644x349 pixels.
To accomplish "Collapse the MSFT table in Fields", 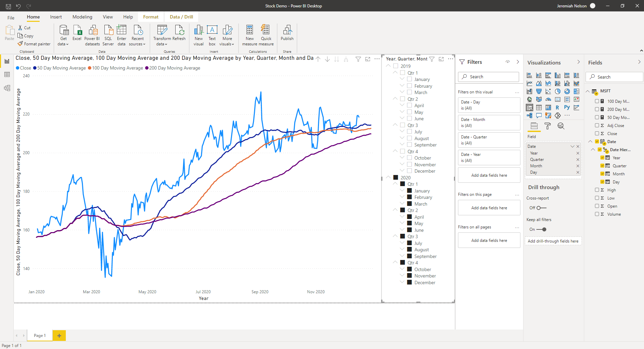I will click(588, 91).
